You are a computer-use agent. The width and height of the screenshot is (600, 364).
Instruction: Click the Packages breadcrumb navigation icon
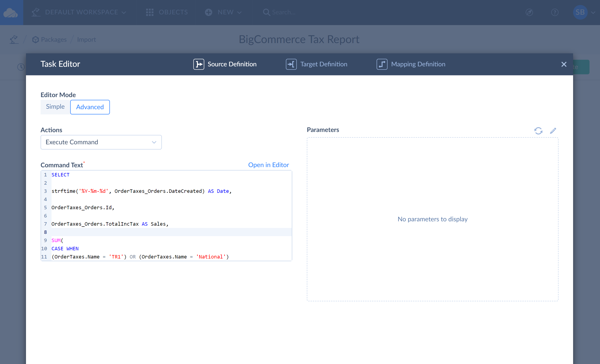(x=35, y=39)
